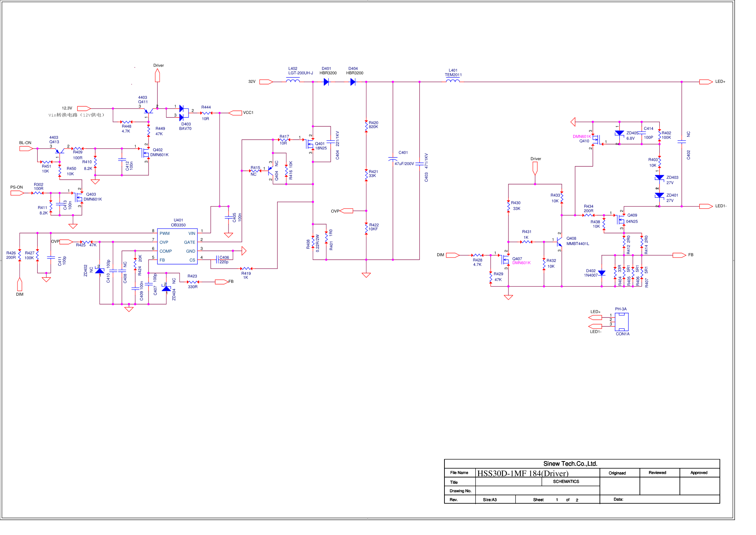Screen dimensions: 756x535
Task: Select the Q411 transistor symbol
Action: pyautogui.click(x=149, y=111)
